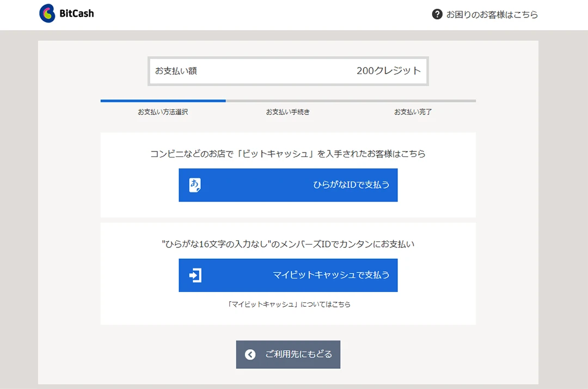Viewport: 588px width, 389px height.
Task: Pay with ひらがなIDで支払う button
Action: (288, 185)
